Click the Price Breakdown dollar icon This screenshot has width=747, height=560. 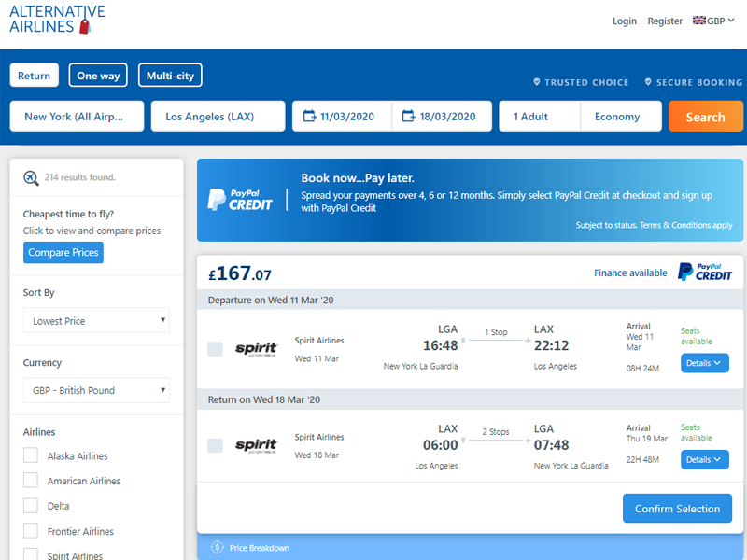(218, 547)
